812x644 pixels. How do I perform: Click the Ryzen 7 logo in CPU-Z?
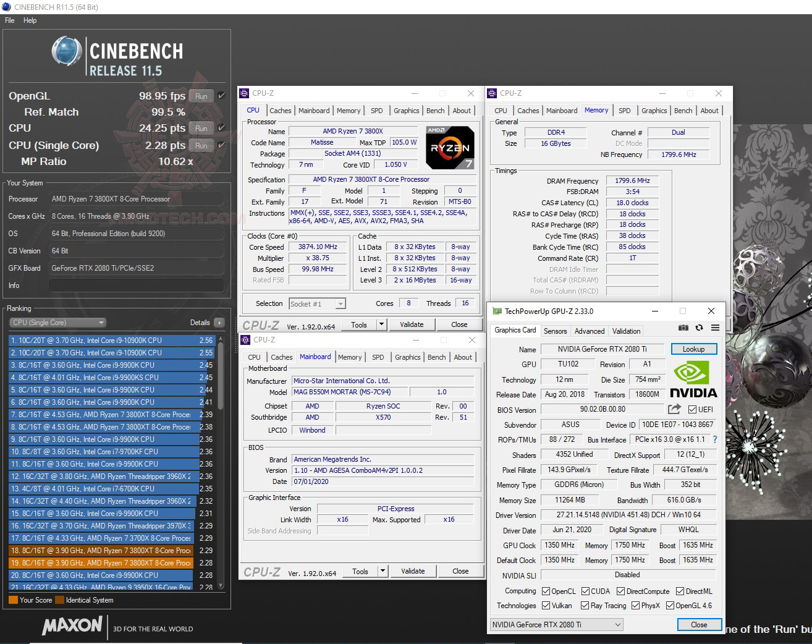450,148
